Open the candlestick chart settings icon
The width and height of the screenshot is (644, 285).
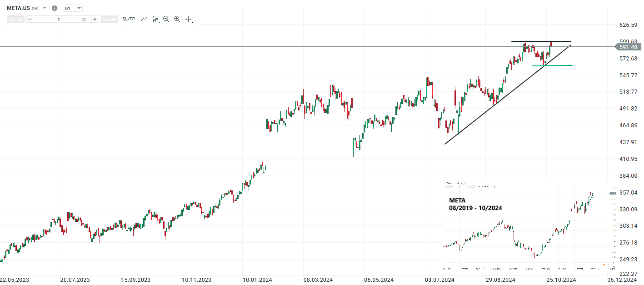pyautogui.click(x=154, y=19)
